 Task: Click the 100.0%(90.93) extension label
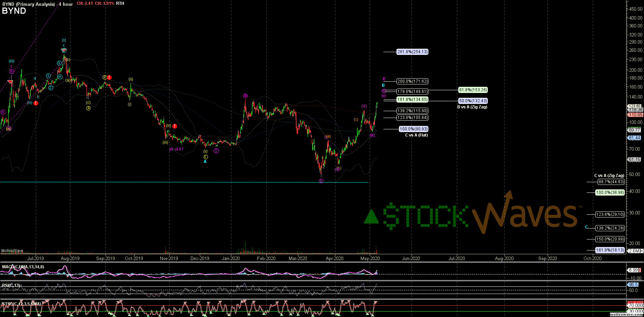point(414,129)
